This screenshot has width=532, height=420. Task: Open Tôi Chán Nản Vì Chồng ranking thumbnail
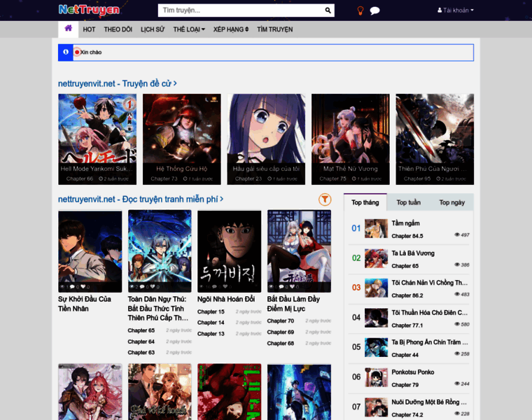click(x=376, y=288)
